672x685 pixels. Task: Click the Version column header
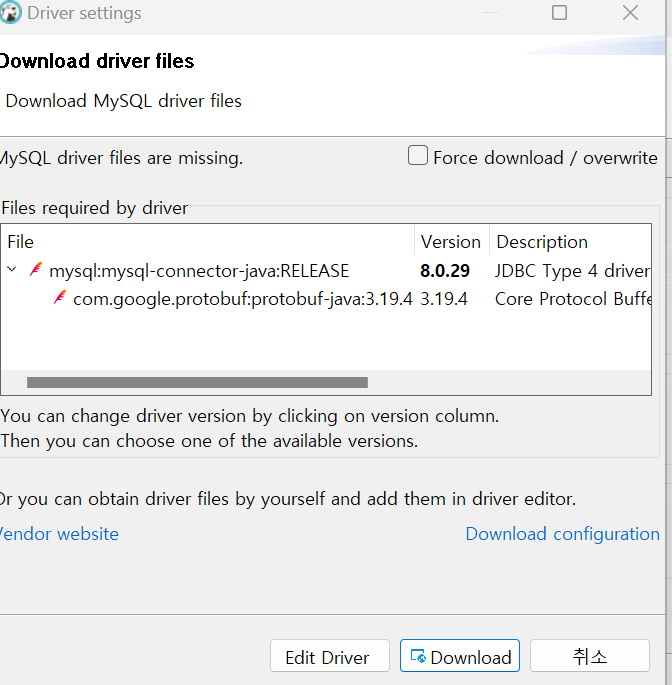point(452,242)
